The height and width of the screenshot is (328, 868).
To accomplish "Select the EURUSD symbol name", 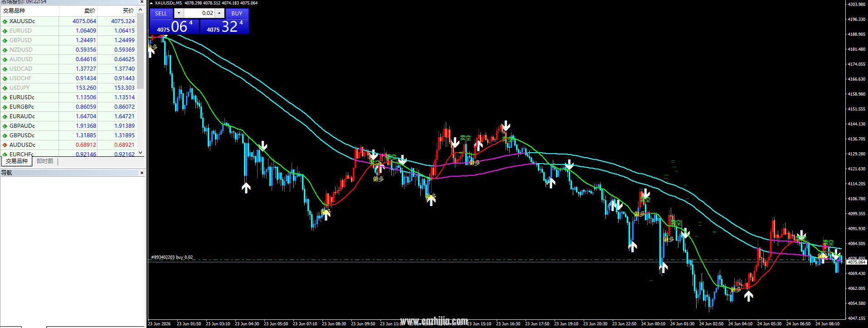I will (20, 31).
